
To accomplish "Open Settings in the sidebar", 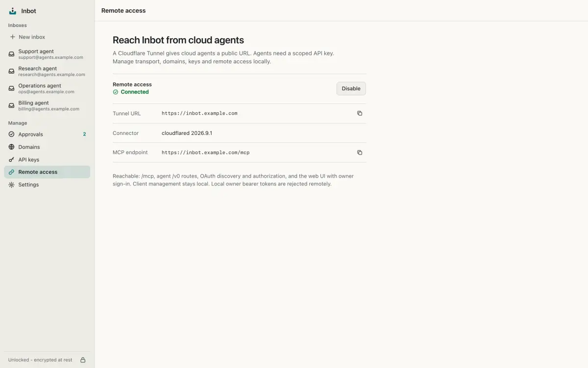I will (47, 184).
